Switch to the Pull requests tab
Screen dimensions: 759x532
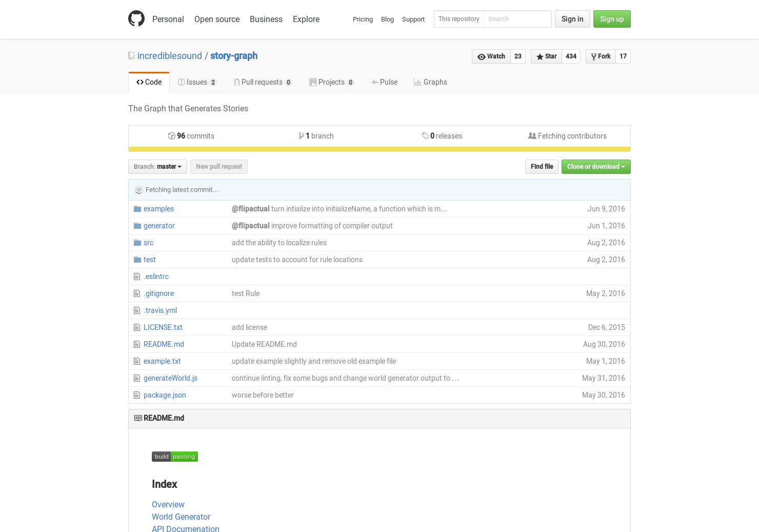[263, 82]
